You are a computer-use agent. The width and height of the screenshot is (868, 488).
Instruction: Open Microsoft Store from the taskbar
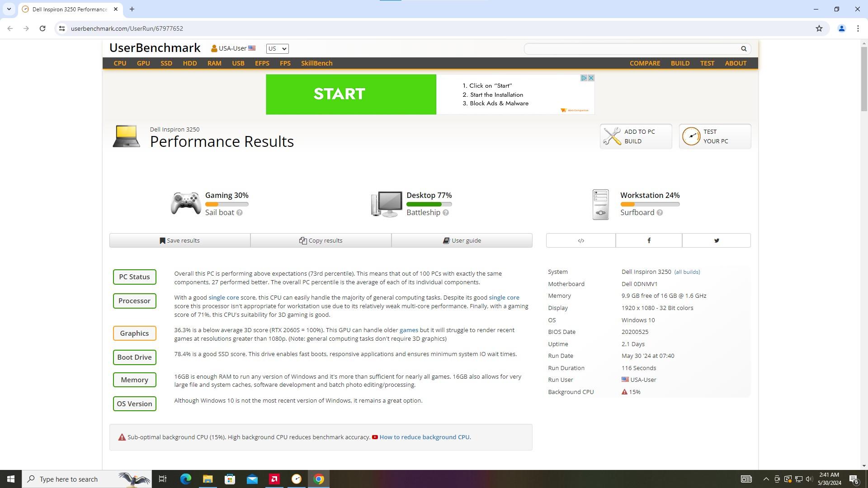pos(230,479)
